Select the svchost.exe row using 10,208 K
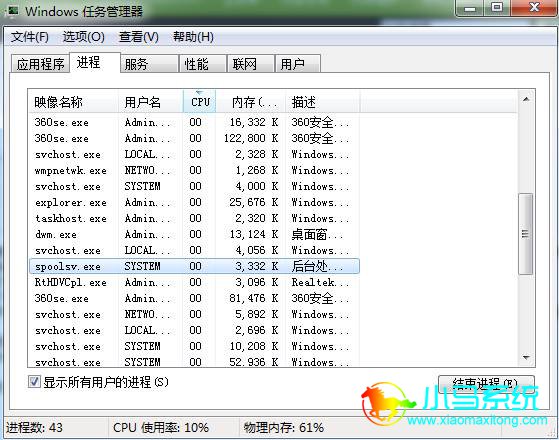 click(x=195, y=346)
